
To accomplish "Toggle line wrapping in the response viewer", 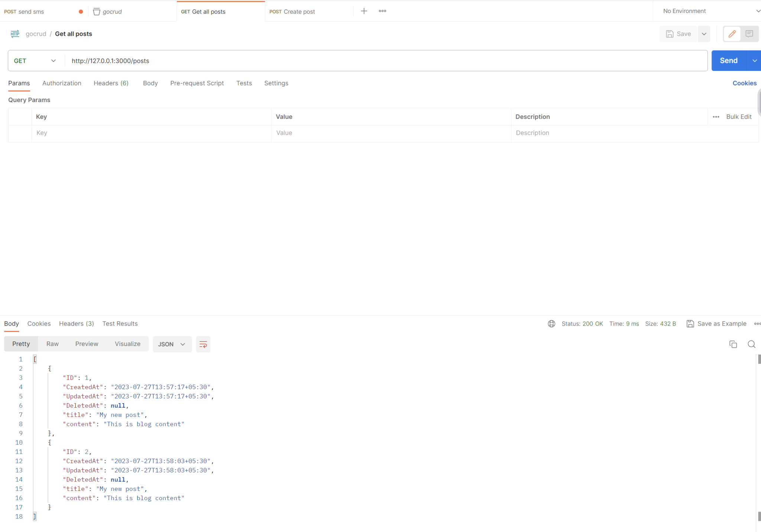I will coord(203,344).
